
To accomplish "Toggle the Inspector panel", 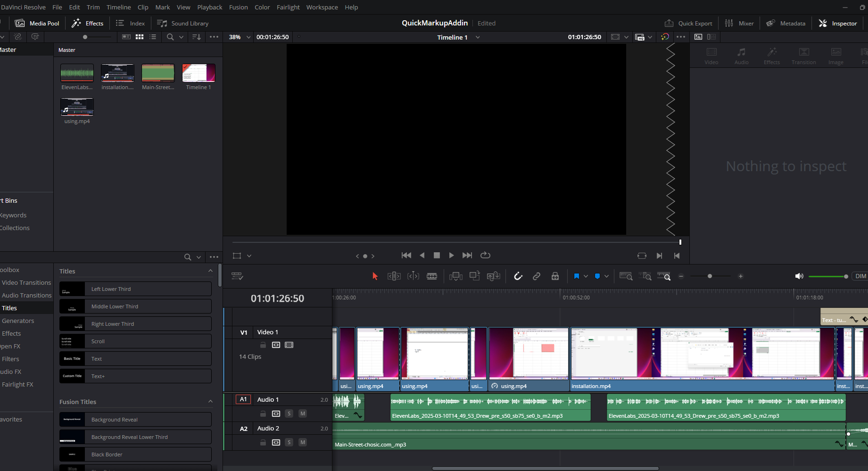I will [x=838, y=23].
